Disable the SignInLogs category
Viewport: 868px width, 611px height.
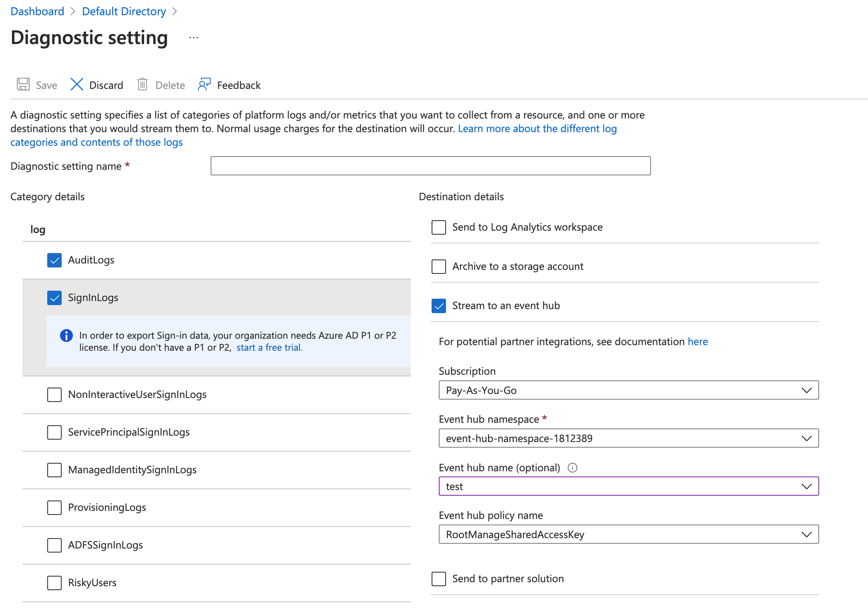54,297
